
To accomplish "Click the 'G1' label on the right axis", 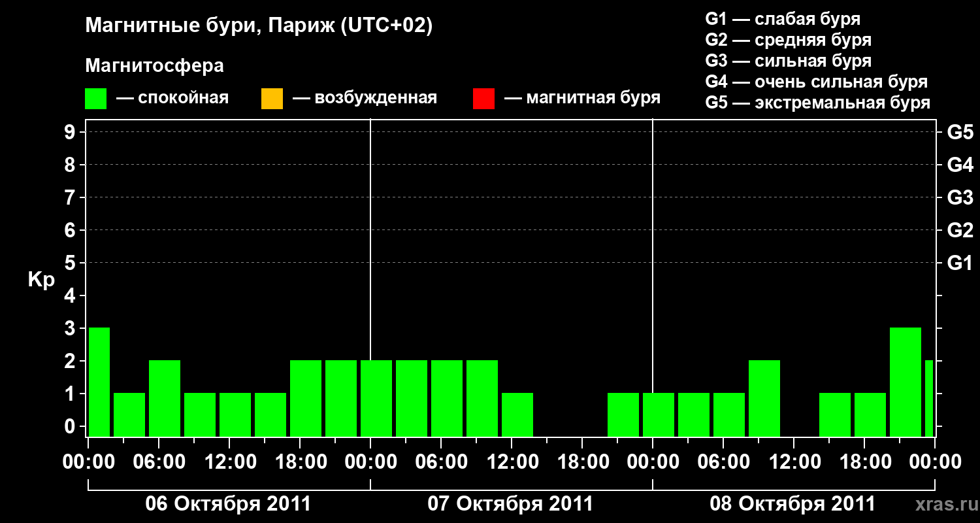I will [960, 263].
